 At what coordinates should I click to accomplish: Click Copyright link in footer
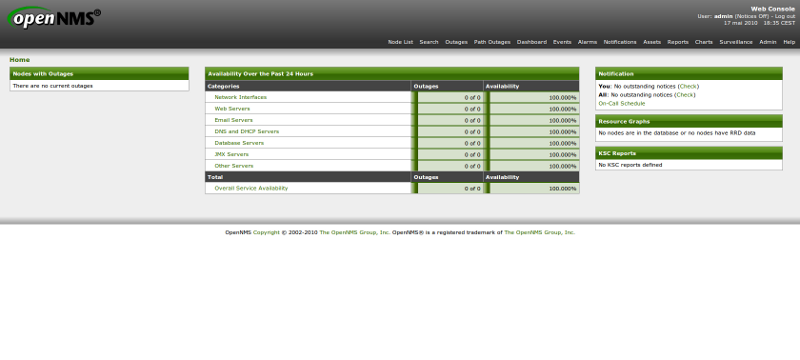tap(266, 232)
